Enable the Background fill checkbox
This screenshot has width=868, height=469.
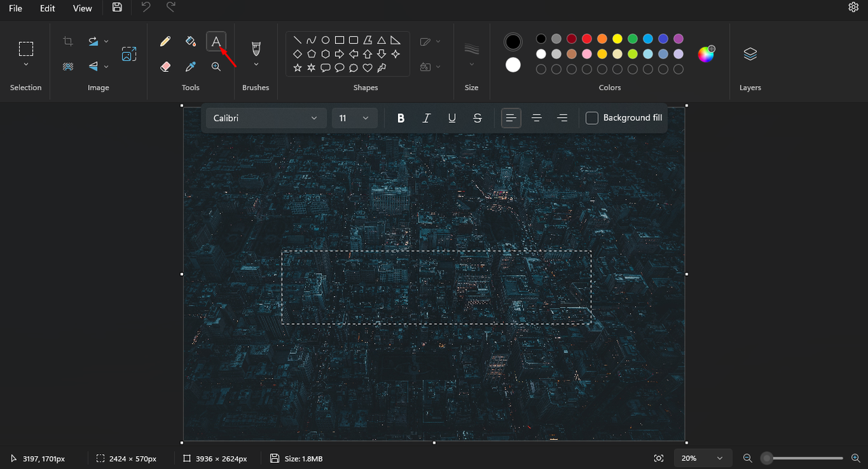tap(592, 118)
